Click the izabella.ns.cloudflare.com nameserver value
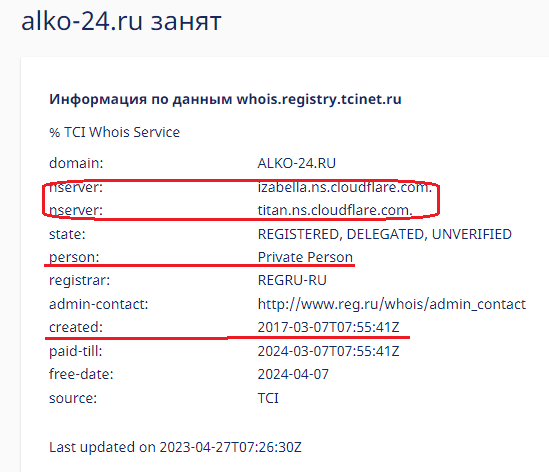Image resolution: width=549 pixels, height=472 pixels. click(345, 187)
